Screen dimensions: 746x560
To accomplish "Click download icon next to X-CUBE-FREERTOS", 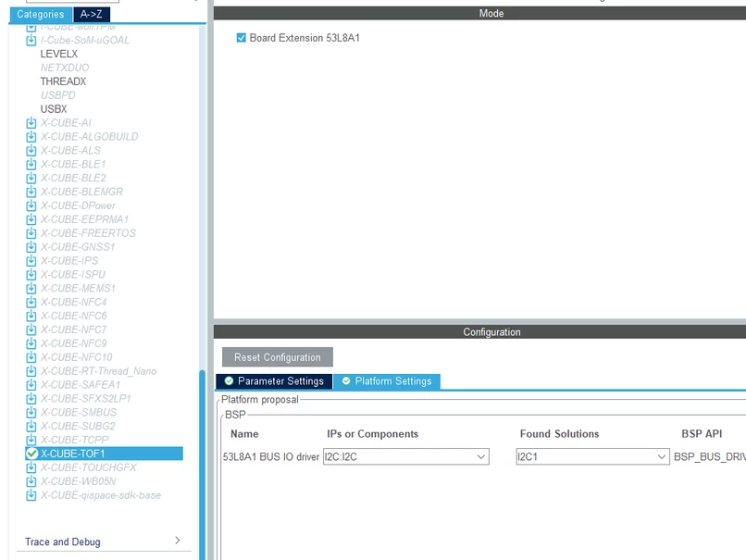I will (31, 233).
